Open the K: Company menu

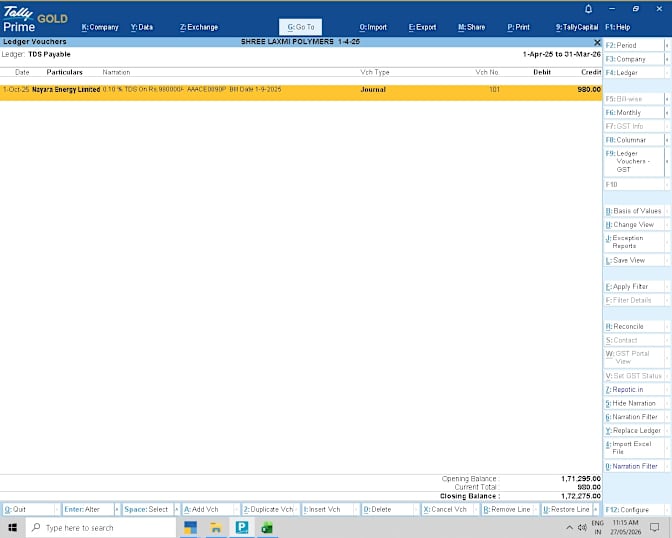click(100, 27)
